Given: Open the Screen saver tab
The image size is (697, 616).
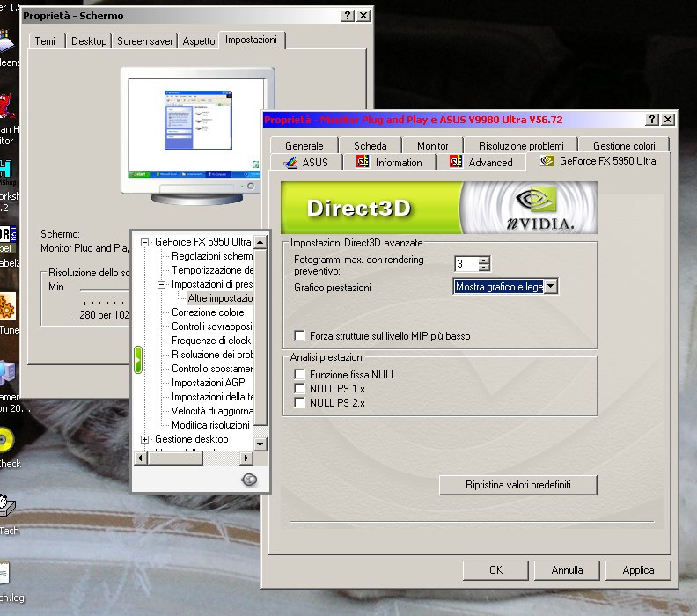Looking at the screenshot, I should point(144,41).
